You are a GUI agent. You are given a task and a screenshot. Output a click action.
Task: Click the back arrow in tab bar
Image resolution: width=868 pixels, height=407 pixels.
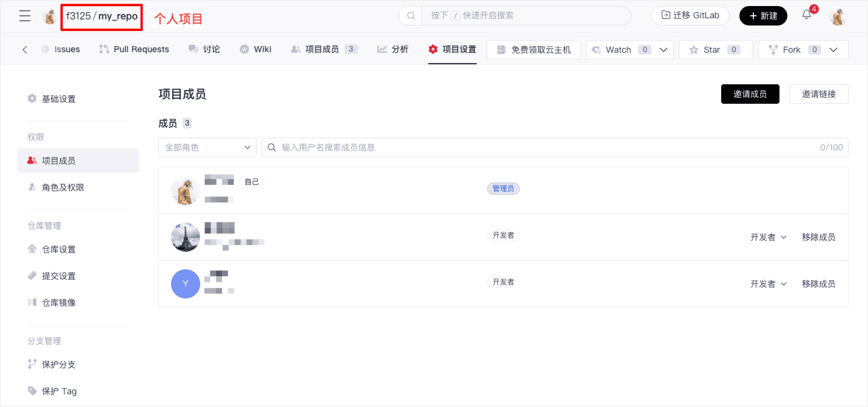point(25,50)
